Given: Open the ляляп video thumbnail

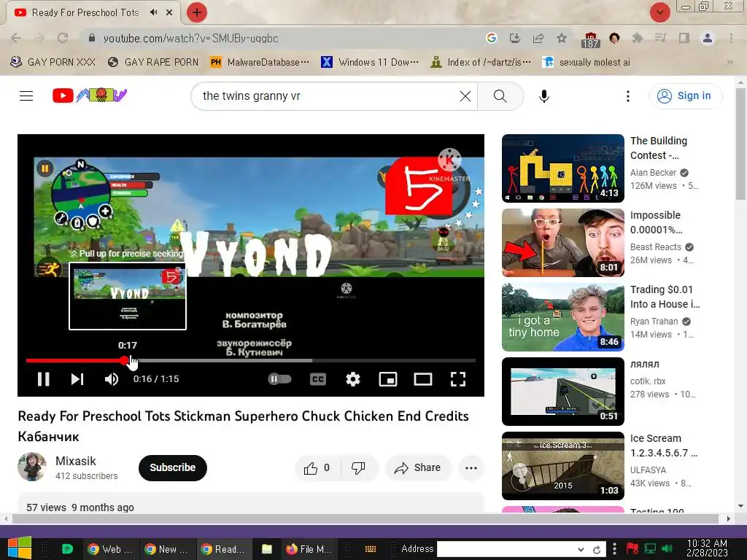Looking at the screenshot, I should coord(562,392).
